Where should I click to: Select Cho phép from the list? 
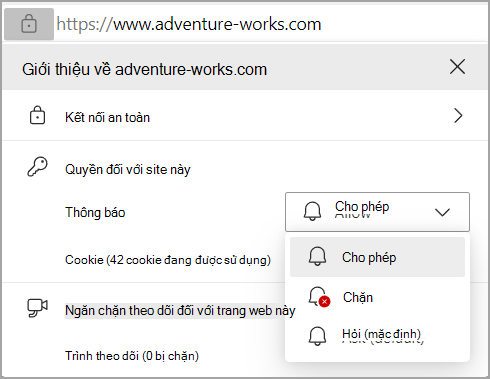coord(377,257)
